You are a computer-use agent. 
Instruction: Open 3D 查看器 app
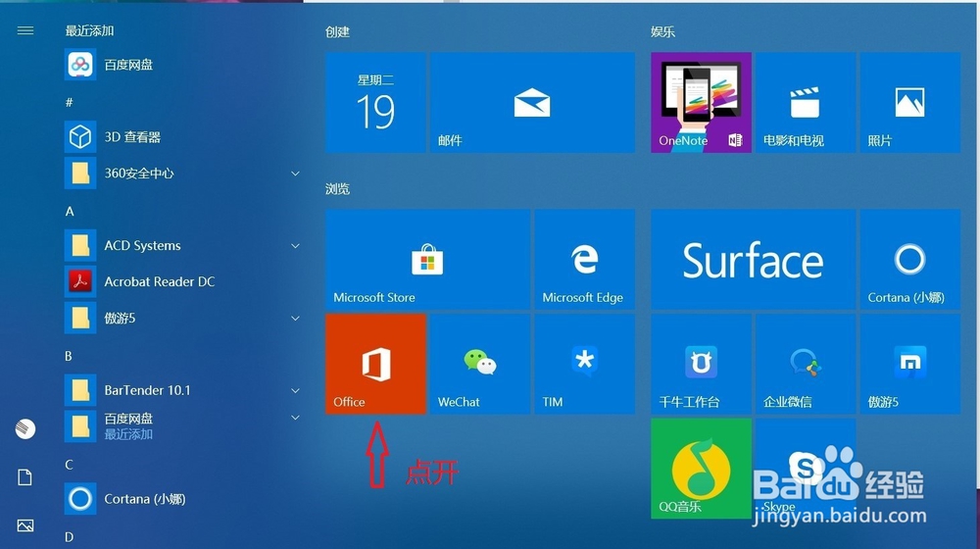[x=181, y=137]
